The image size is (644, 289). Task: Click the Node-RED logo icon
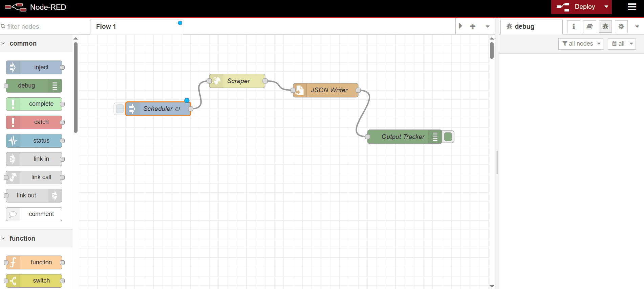16,7
